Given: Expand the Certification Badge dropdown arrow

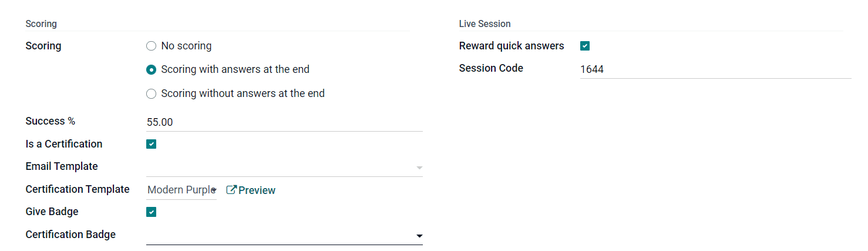Looking at the screenshot, I should point(419,236).
